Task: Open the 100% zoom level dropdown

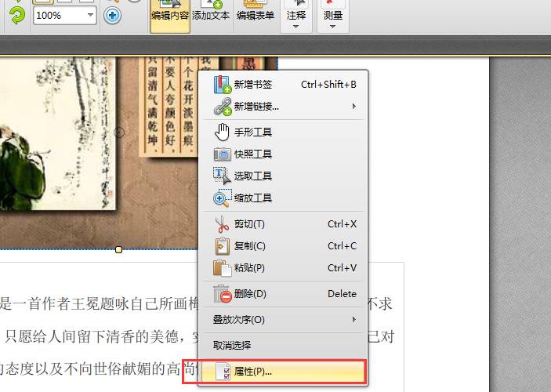Action: point(89,16)
